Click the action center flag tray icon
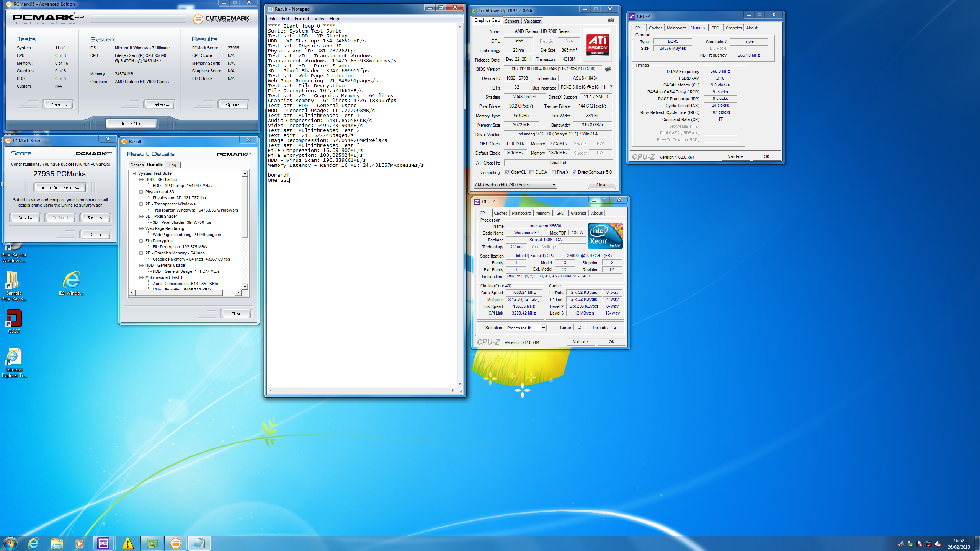Viewport: 980px width, 551px height. 920,544
